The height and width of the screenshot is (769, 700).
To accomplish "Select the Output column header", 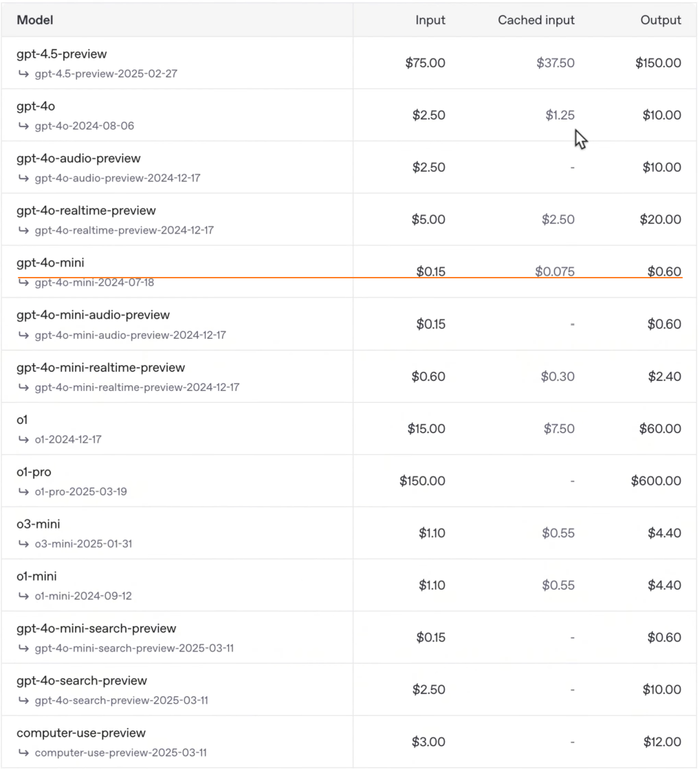I will coord(661,20).
